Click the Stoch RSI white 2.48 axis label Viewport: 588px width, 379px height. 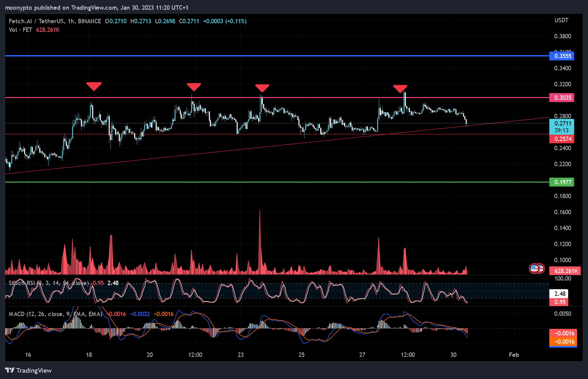pyautogui.click(x=559, y=293)
